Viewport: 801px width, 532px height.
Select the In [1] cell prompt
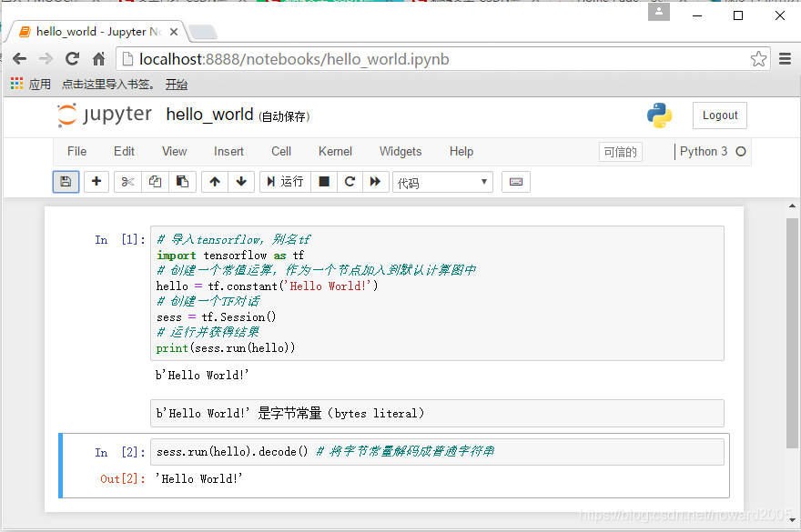pos(120,240)
